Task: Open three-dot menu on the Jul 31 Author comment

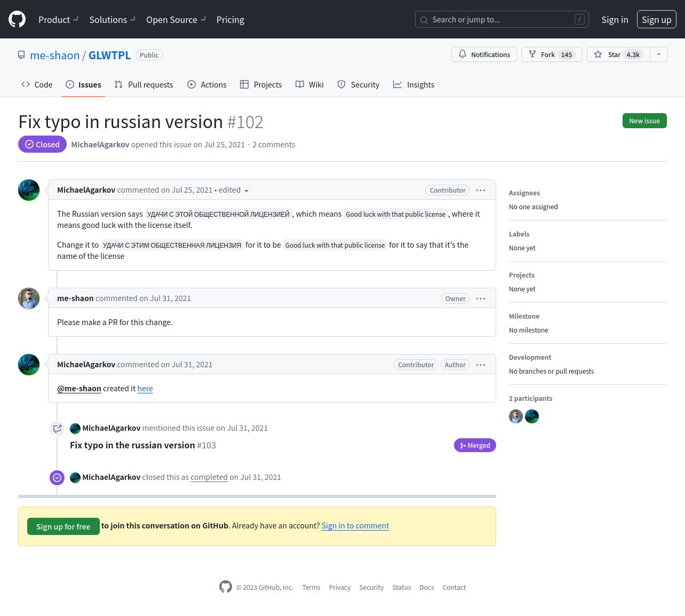Action: pyautogui.click(x=481, y=365)
